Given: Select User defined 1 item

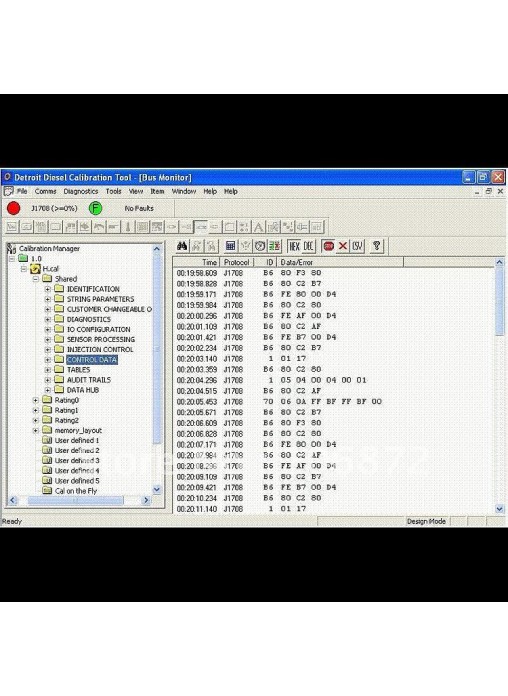Looking at the screenshot, I should point(77,440).
